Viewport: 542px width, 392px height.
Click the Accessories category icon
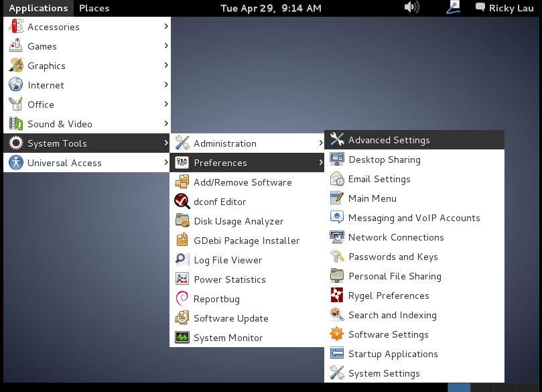coord(16,26)
